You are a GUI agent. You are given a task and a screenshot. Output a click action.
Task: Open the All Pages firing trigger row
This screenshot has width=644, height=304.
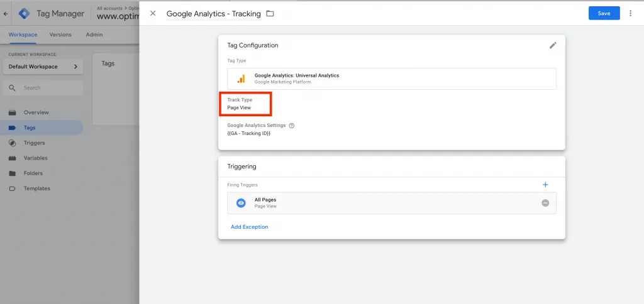(391, 203)
